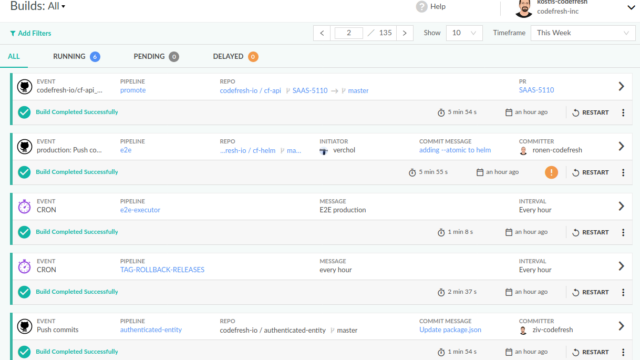Open more options for promote build

point(623,112)
